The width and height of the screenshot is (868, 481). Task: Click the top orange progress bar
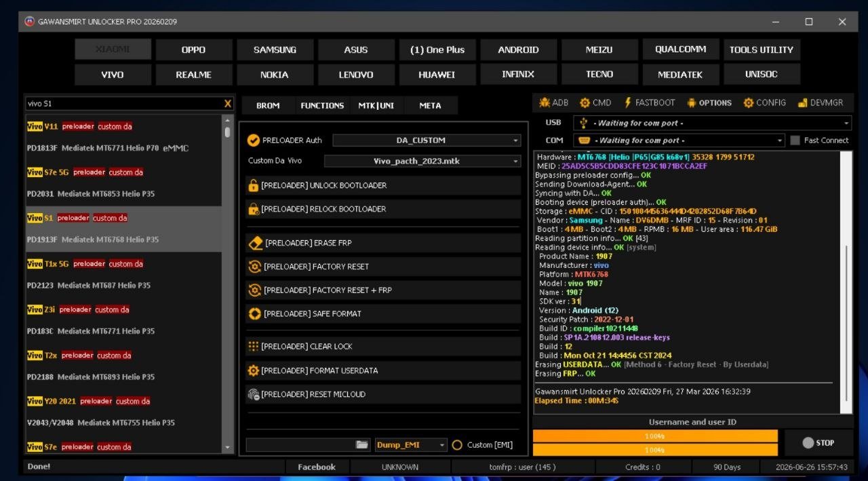coord(655,436)
